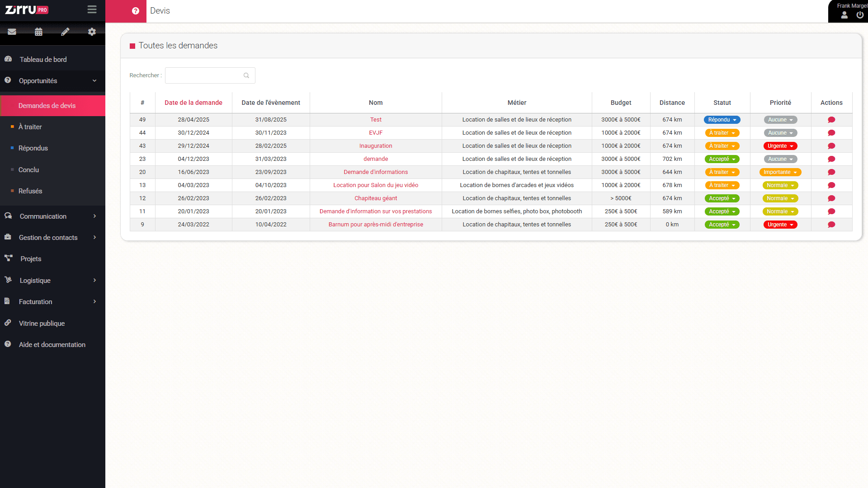Expand the Priorité dropdown labeled Urgente for Inauguration

[x=780, y=145]
